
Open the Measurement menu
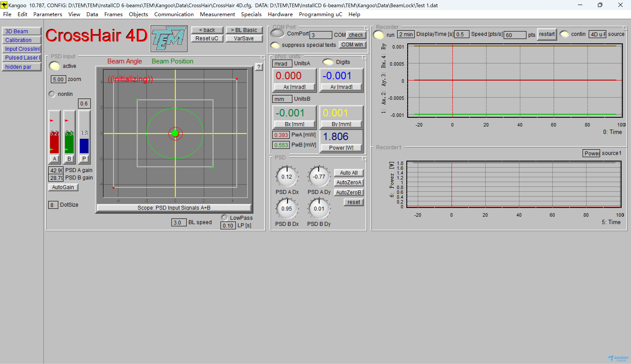click(217, 14)
